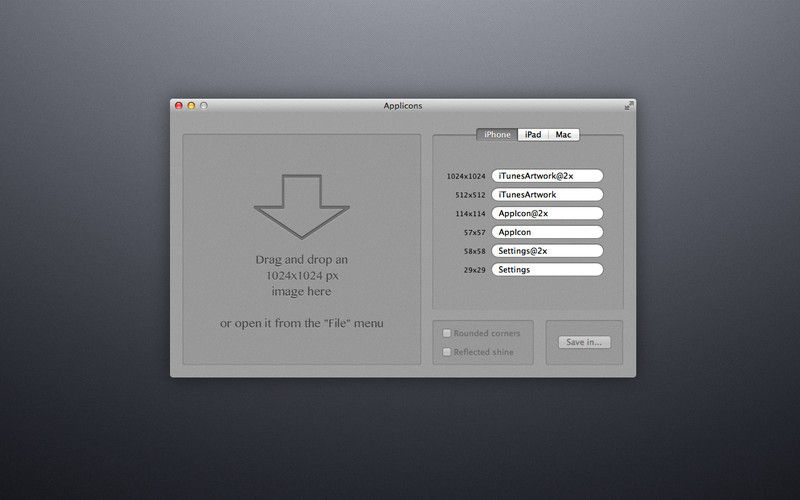800x500 pixels.
Task: Click the 512x512 size label
Action: point(470,195)
